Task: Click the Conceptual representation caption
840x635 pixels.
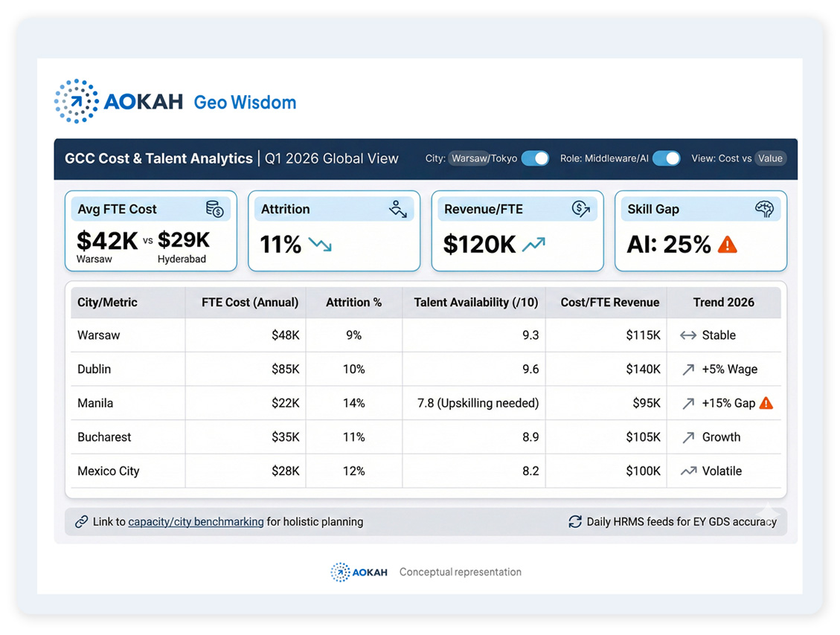Action: [x=461, y=572]
